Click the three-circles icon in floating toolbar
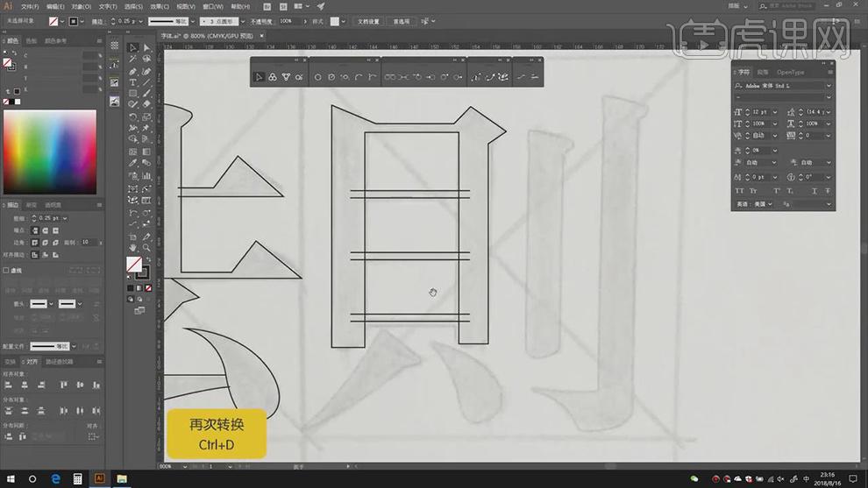 (273, 77)
